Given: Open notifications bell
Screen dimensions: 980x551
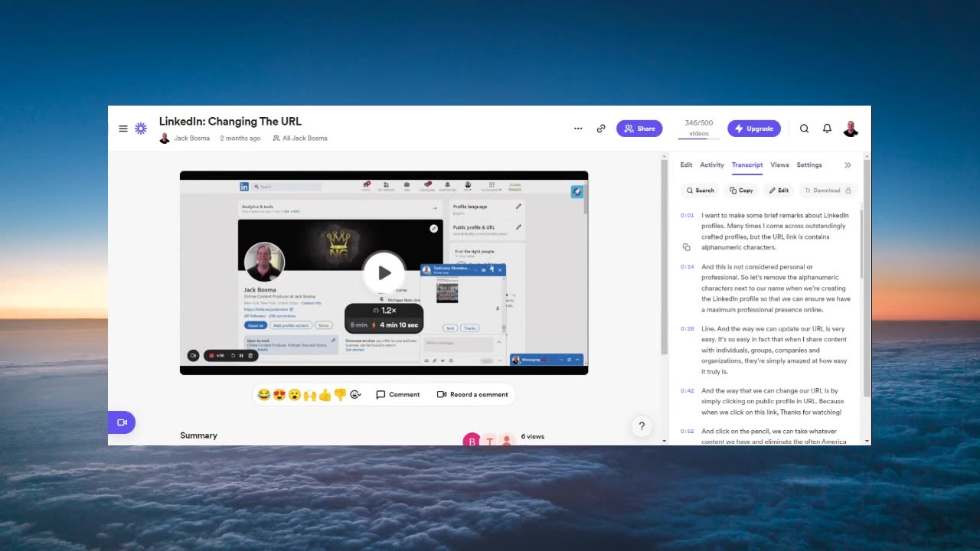Looking at the screenshot, I should coord(827,129).
